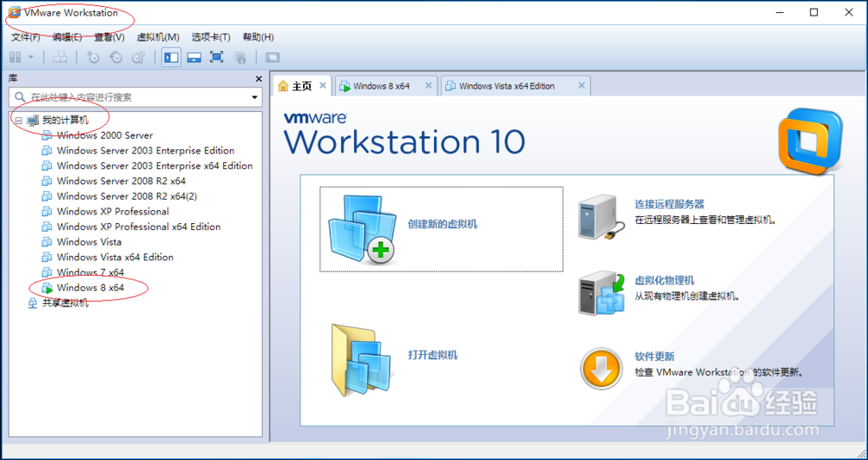Close the Windows Vista x64 Edition tab
Viewport: 868px width, 460px height.
pos(582,86)
